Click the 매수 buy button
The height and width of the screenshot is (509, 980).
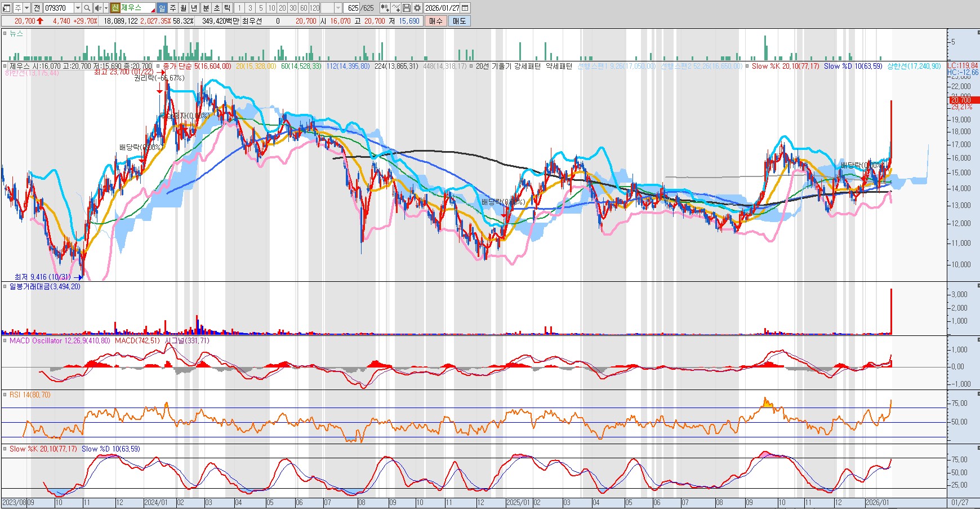(x=436, y=21)
